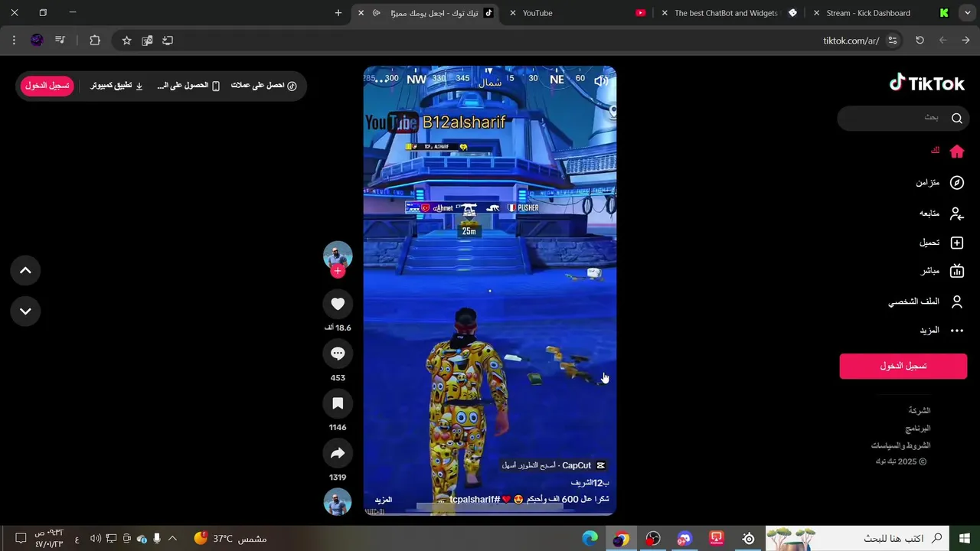Click the search magnifier in TikTok search box
Viewport: 980px width, 551px height.
956,118
